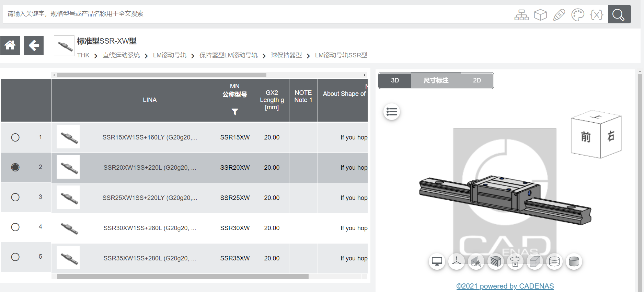This screenshot has width=644, height=292.
Task: Click SSR20XW1SS+220L cell
Action: tap(150, 168)
